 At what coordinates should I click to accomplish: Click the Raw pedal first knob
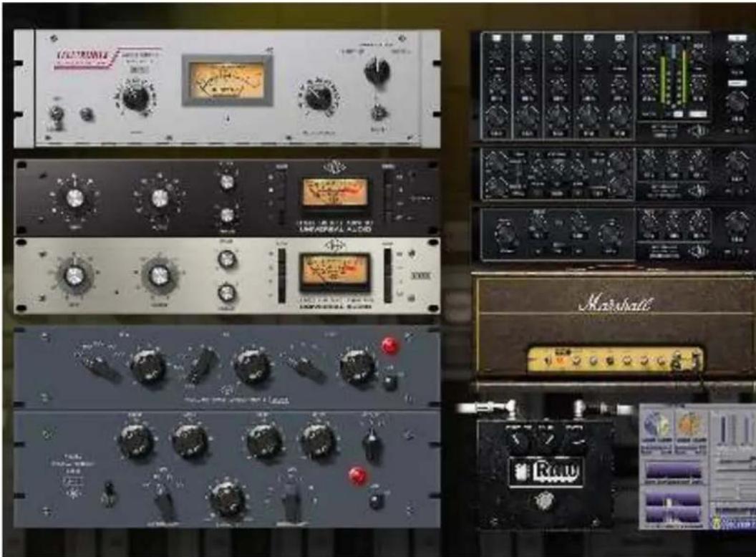point(517,438)
